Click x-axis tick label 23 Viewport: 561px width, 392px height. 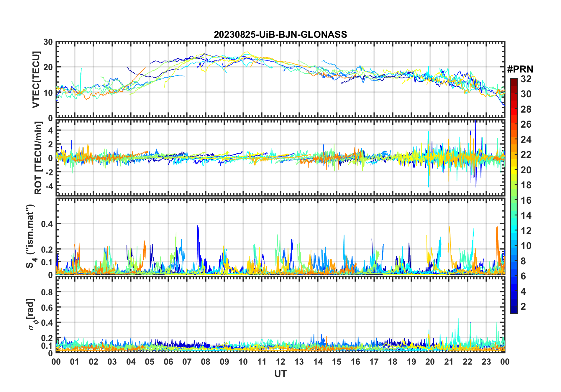(486, 362)
